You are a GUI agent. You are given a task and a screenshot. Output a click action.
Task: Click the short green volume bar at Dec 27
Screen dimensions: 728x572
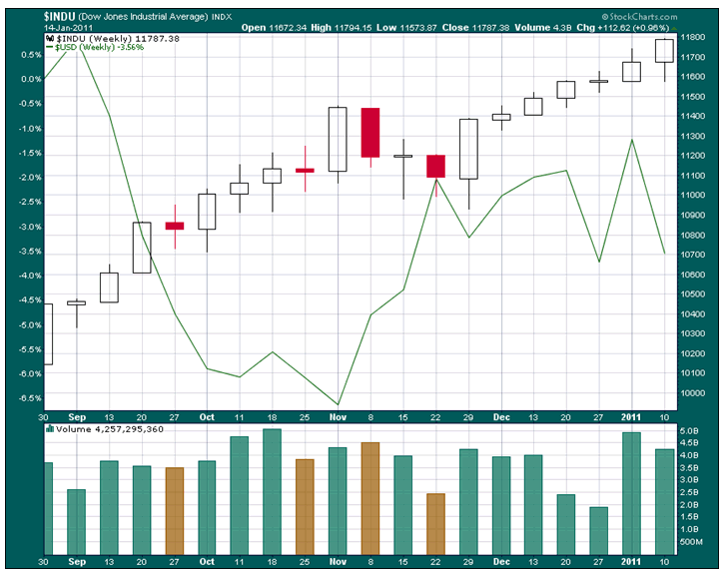click(599, 531)
